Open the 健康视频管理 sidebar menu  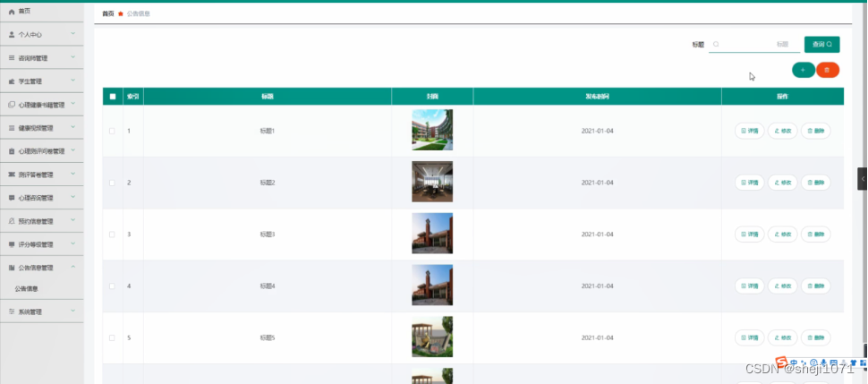41,127
